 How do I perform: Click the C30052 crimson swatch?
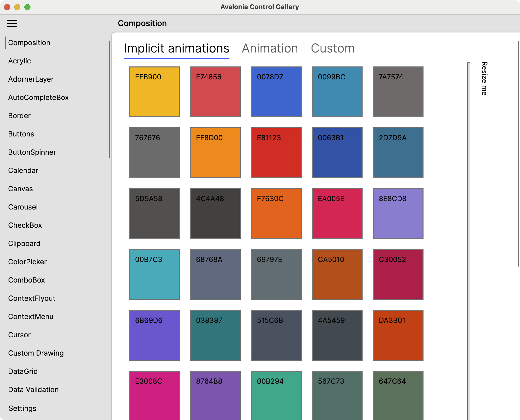point(398,274)
